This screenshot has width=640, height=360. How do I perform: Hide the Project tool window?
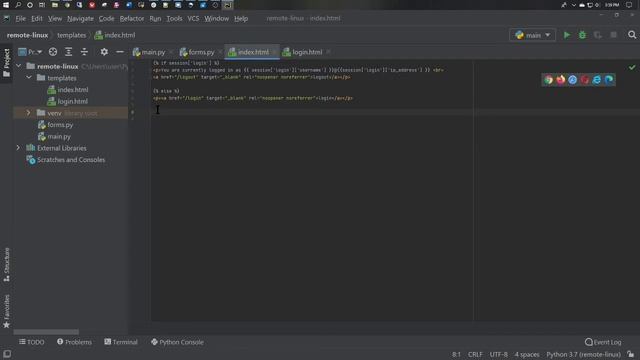tap(120, 52)
